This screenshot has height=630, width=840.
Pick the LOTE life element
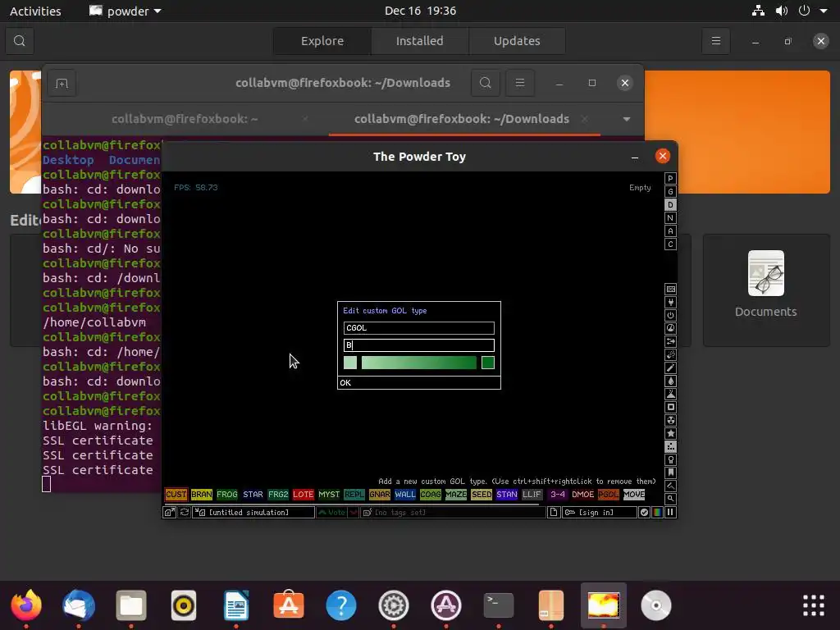tap(304, 495)
